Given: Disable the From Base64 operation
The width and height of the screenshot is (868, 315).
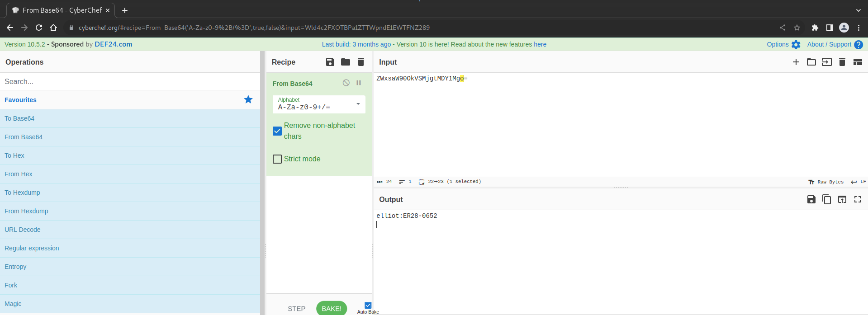Looking at the screenshot, I should click(x=346, y=83).
